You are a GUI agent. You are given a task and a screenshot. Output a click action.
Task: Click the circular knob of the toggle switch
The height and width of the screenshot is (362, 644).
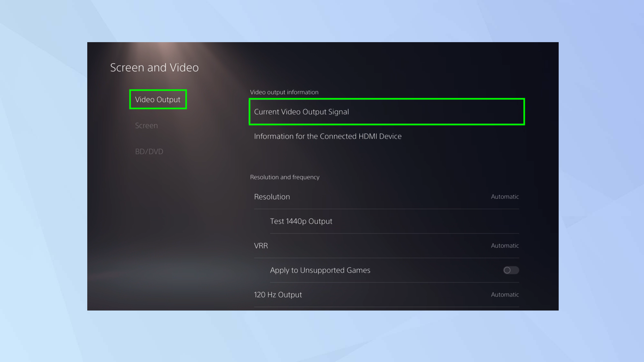coord(507,270)
